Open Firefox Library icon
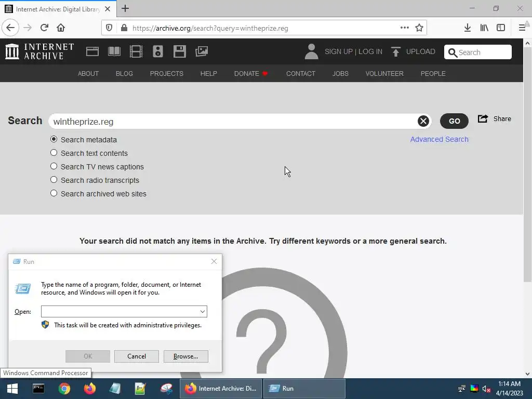 [x=484, y=28]
